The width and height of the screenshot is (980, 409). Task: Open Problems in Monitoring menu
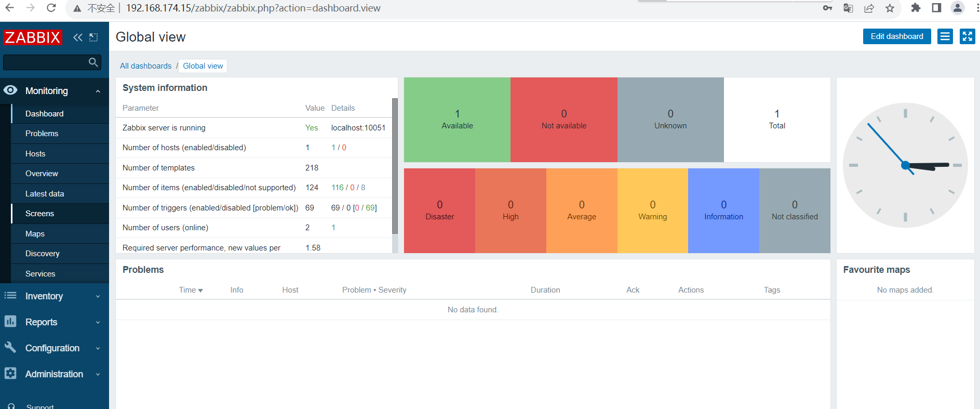(60, 134)
